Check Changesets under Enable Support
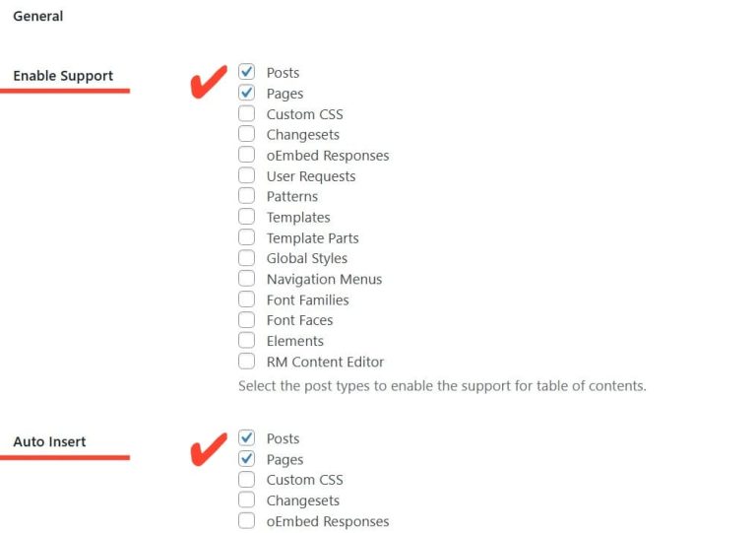The width and height of the screenshot is (756, 533). (246, 134)
